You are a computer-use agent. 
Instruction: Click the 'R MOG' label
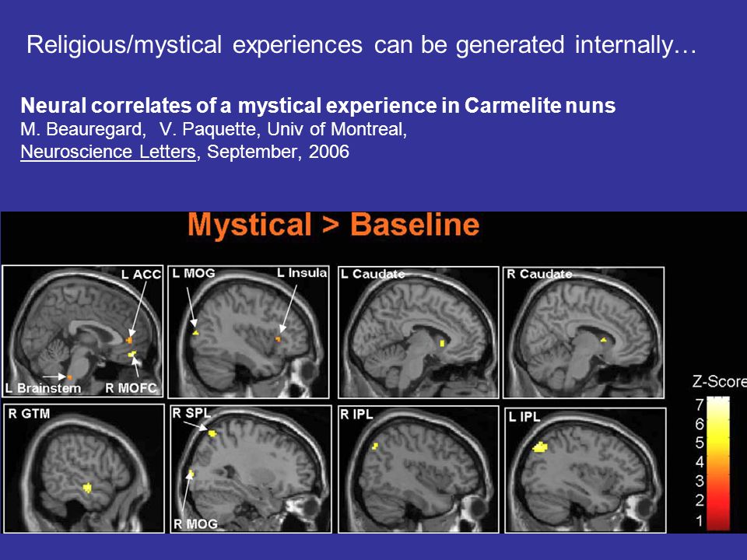pos(195,524)
